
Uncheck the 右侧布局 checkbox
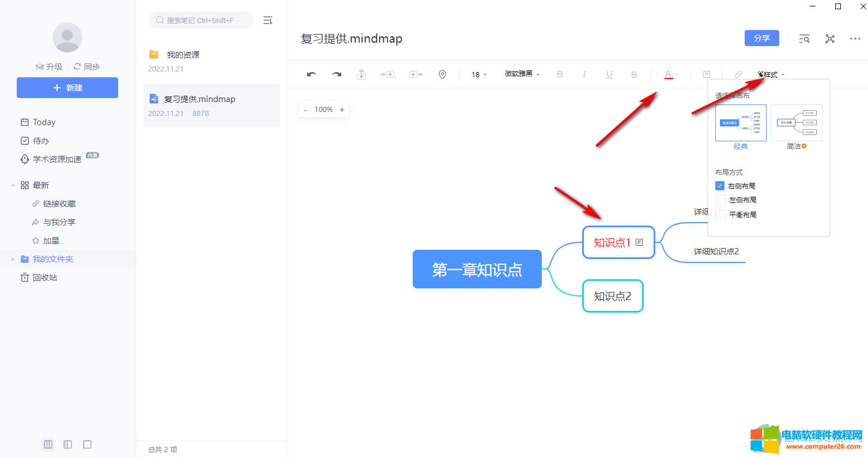point(720,186)
